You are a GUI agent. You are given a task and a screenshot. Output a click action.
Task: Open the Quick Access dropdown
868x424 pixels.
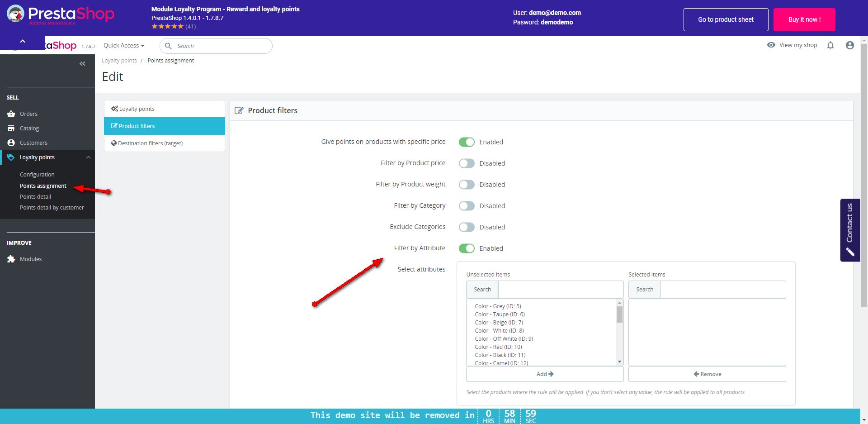(123, 46)
